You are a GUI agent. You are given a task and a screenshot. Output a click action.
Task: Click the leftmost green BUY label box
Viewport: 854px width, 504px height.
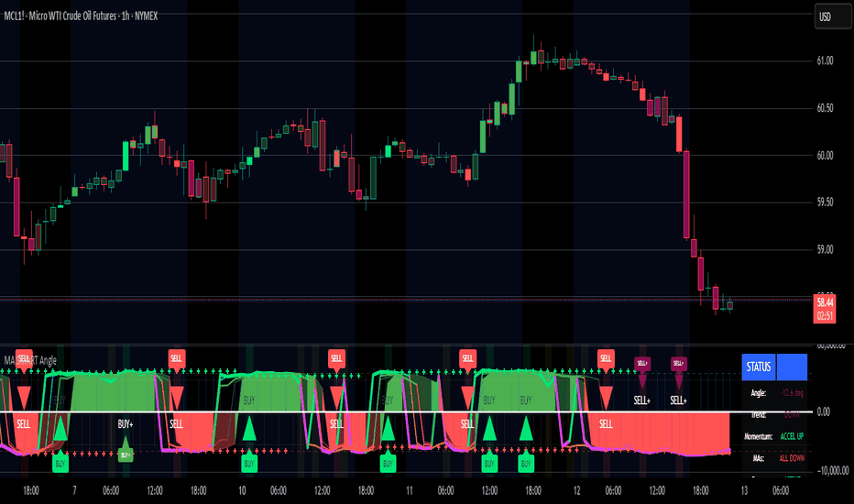coord(60,464)
